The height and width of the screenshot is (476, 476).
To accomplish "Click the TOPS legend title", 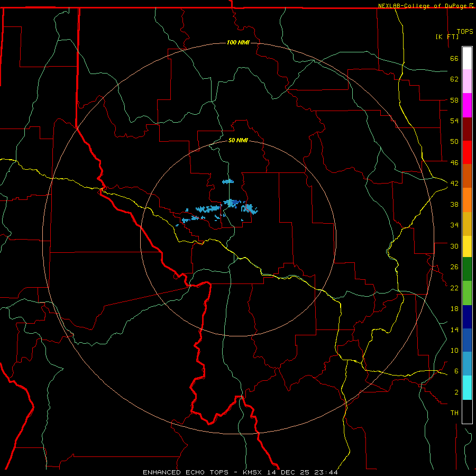I will coord(465,31).
